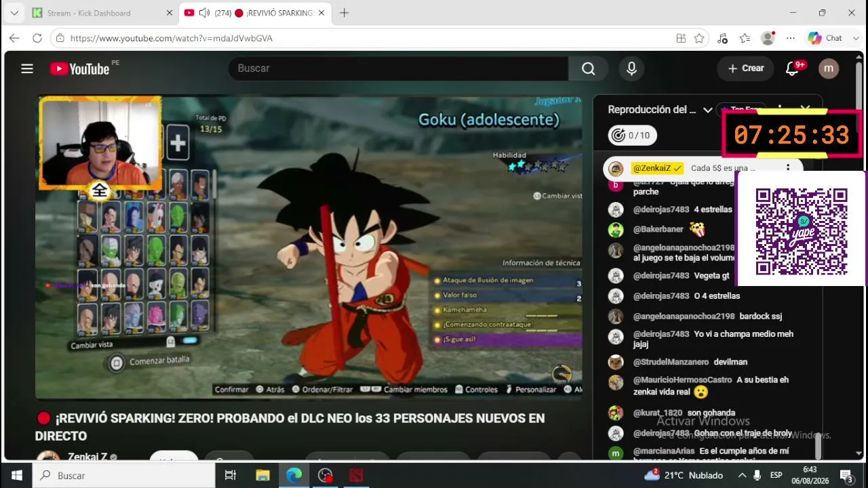The image size is (868, 488).
Task: Open OBS Studio from the taskbar
Action: (325, 475)
